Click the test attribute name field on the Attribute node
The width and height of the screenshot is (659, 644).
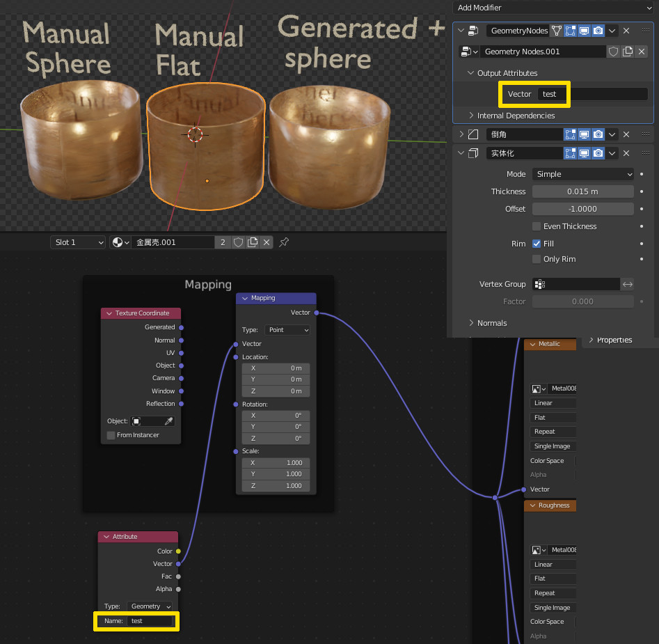(148, 620)
